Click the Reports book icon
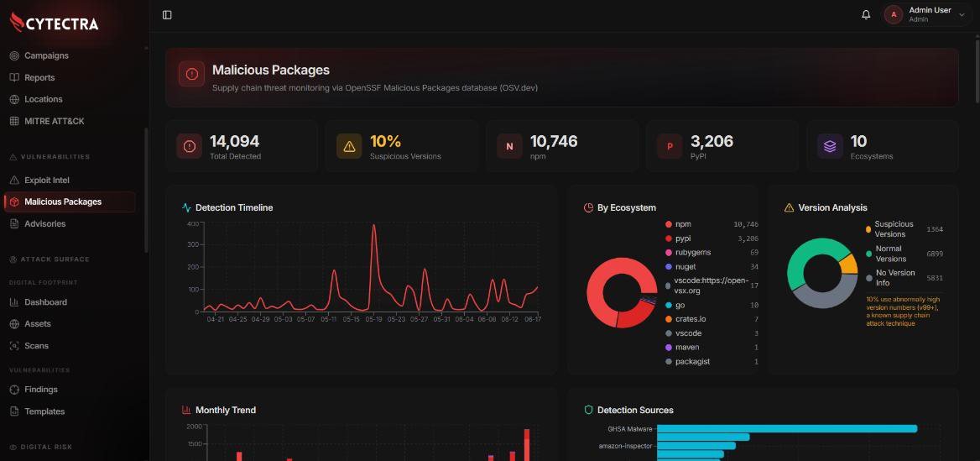The image size is (980, 461). (x=14, y=77)
